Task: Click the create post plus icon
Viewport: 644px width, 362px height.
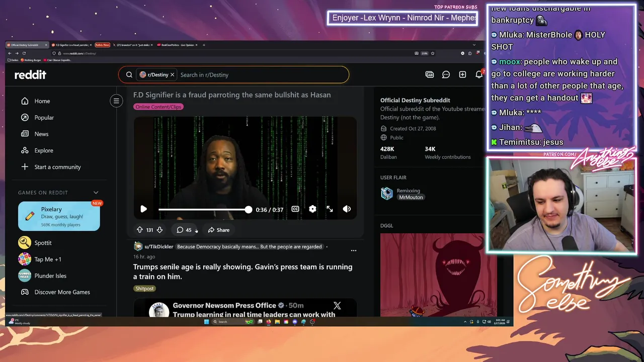Action: [462, 74]
